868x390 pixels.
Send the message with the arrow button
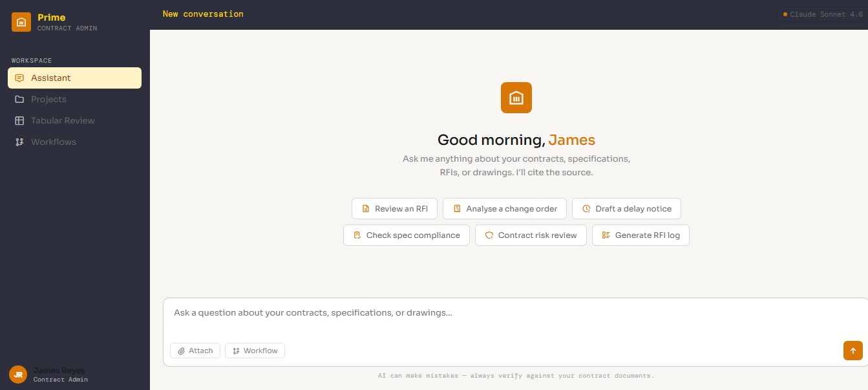tap(852, 351)
